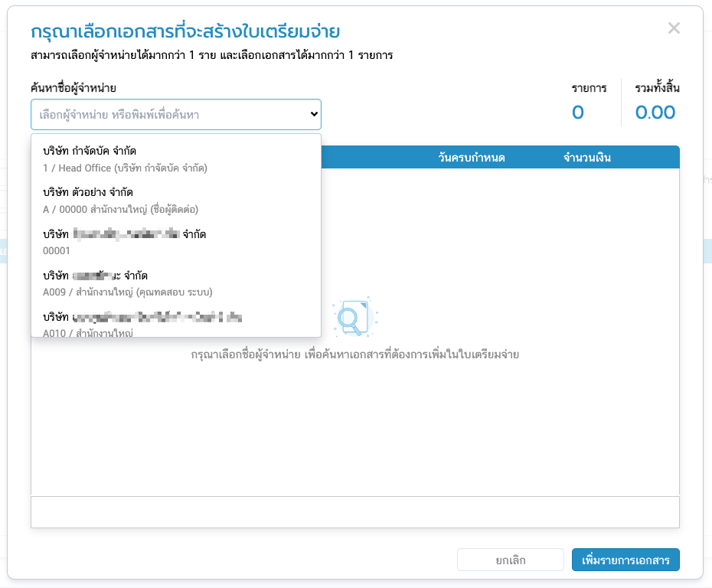The width and height of the screenshot is (712, 588).
Task: Click the รวมทั้งสิ้น total 0.00
Action: 655,113
